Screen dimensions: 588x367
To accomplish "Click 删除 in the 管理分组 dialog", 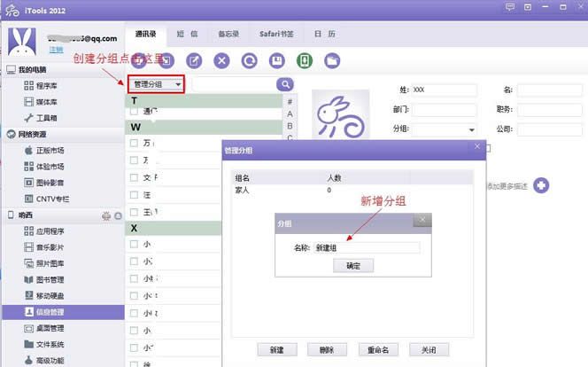I will (327, 350).
